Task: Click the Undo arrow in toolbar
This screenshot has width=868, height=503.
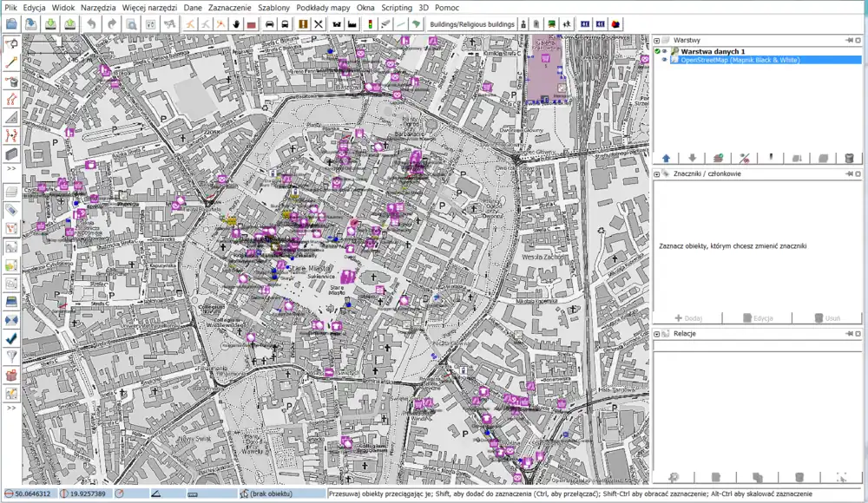Action: click(x=92, y=24)
